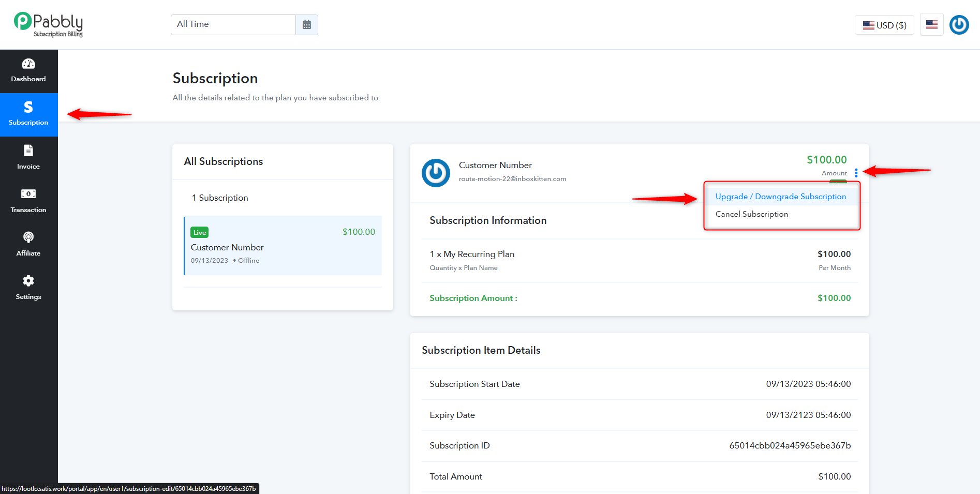This screenshot has width=980, height=494.
Task: Select the Live Customer Number subscription card
Action: [283, 245]
